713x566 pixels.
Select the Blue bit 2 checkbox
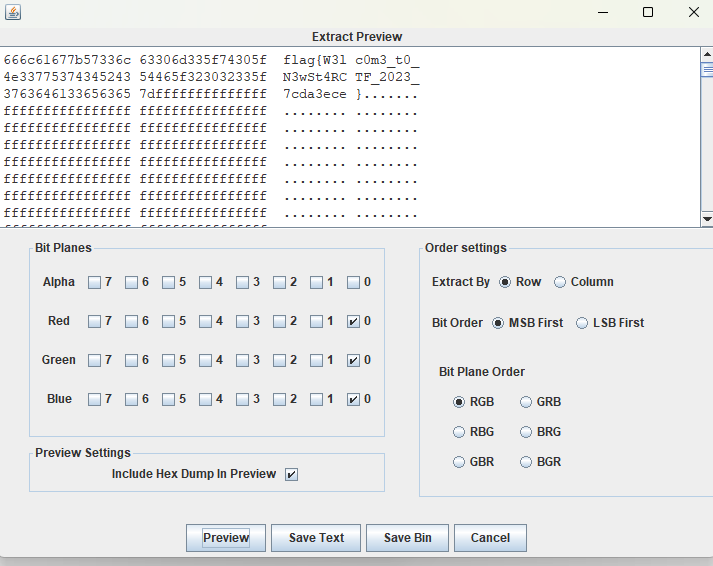point(279,399)
